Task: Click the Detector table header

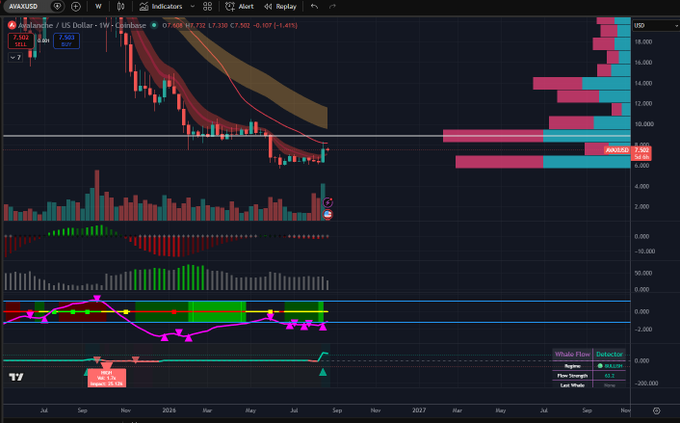Action: [609, 354]
